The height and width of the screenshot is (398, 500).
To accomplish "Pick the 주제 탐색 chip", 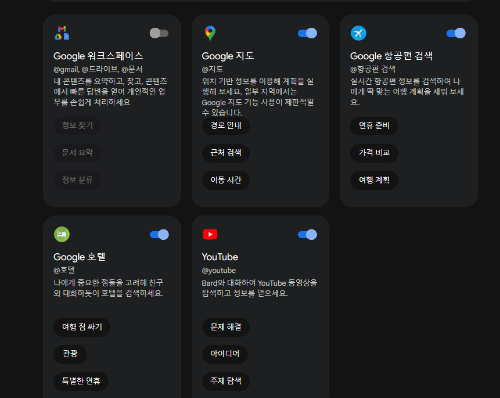I will [226, 381].
